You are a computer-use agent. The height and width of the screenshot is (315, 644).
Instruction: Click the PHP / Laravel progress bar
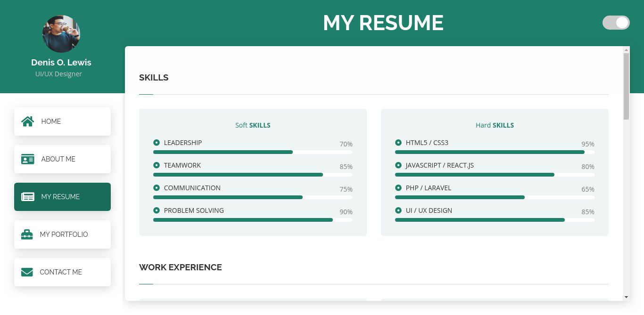pyautogui.click(x=495, y=197)
